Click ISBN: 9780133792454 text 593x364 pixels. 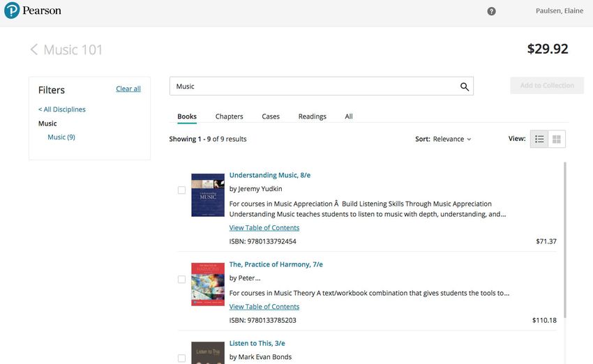(x=263, y=241)
